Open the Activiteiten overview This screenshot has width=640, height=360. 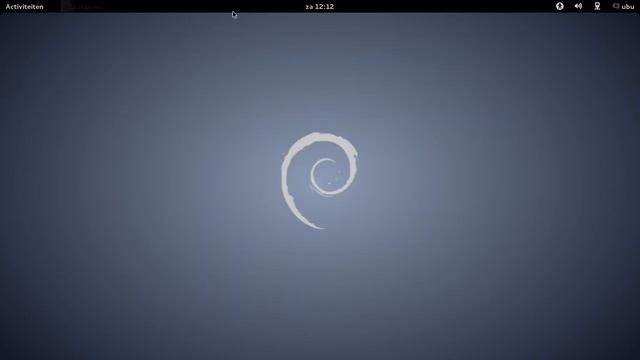coord(24,7)
